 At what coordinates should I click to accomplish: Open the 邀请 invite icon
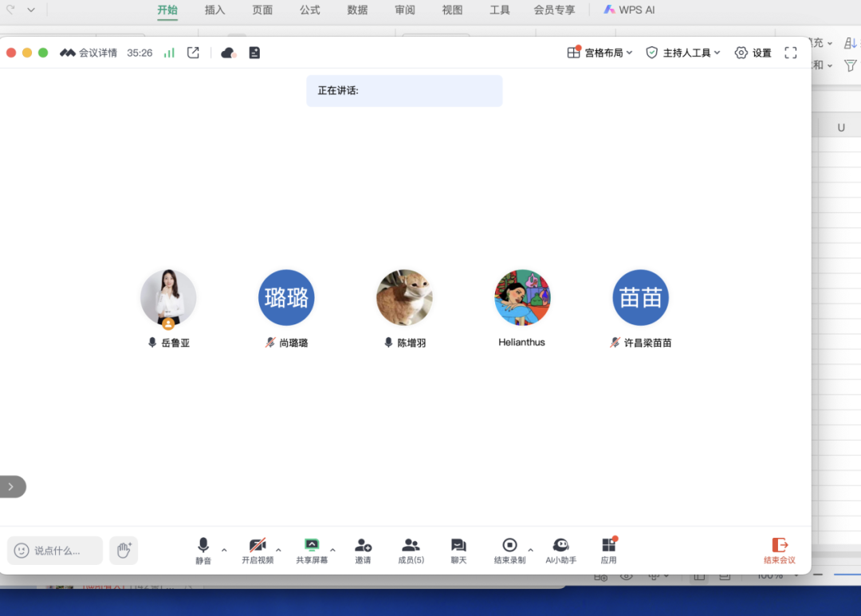[x=363, y=550]
